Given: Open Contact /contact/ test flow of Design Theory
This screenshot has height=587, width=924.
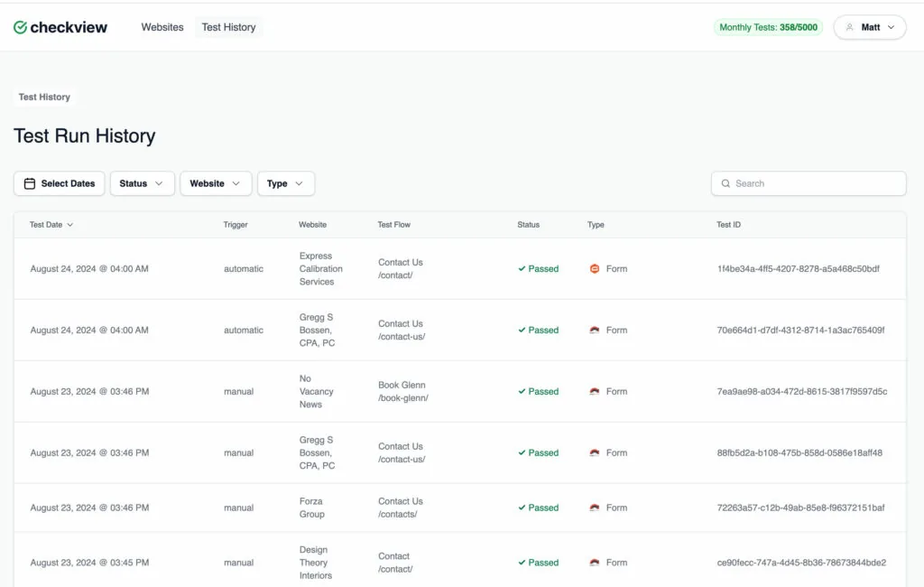Looking at the screenshot, I should click(395, 563).
